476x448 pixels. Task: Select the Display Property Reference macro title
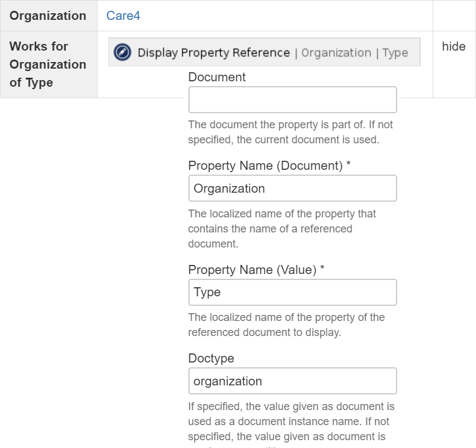(x=214, y=52)
